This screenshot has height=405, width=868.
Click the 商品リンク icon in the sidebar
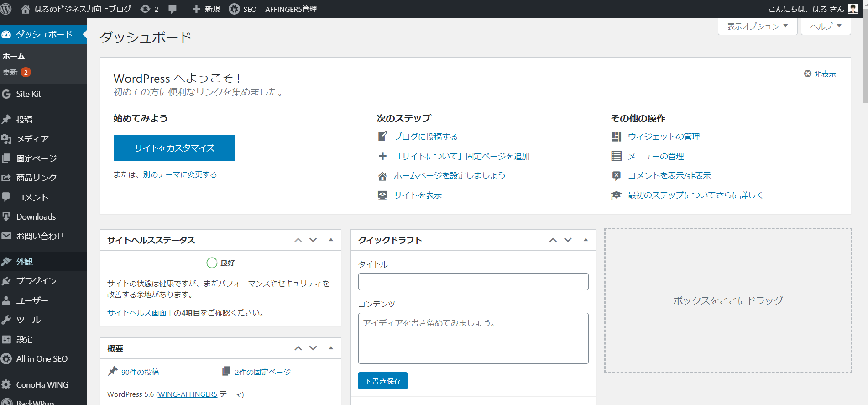tap(6, 178)
